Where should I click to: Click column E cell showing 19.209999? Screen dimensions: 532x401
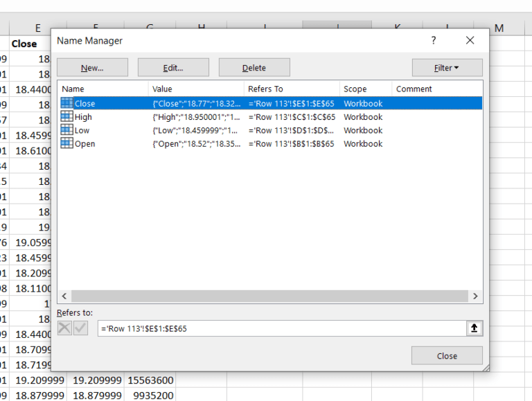(38, 380)
